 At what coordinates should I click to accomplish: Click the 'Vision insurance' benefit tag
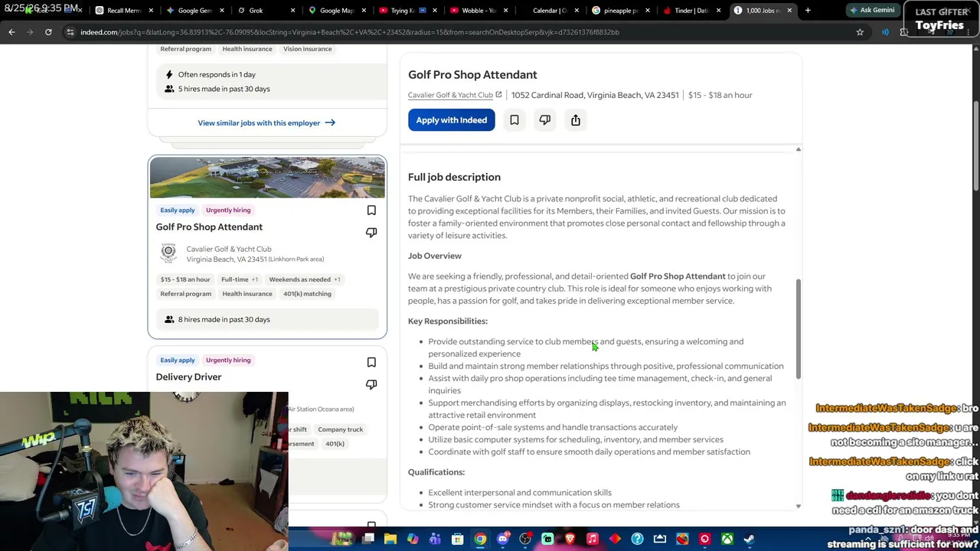click(x=308, y=49)
